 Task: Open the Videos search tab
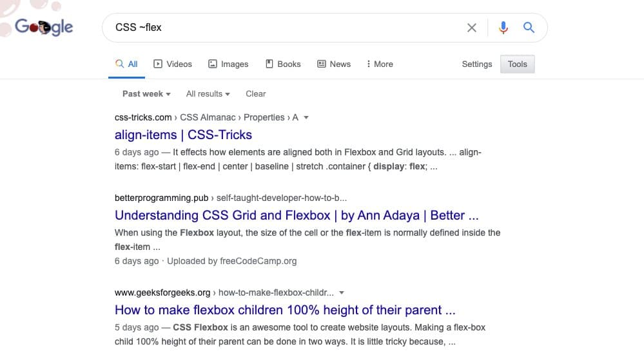coord(173,64)
